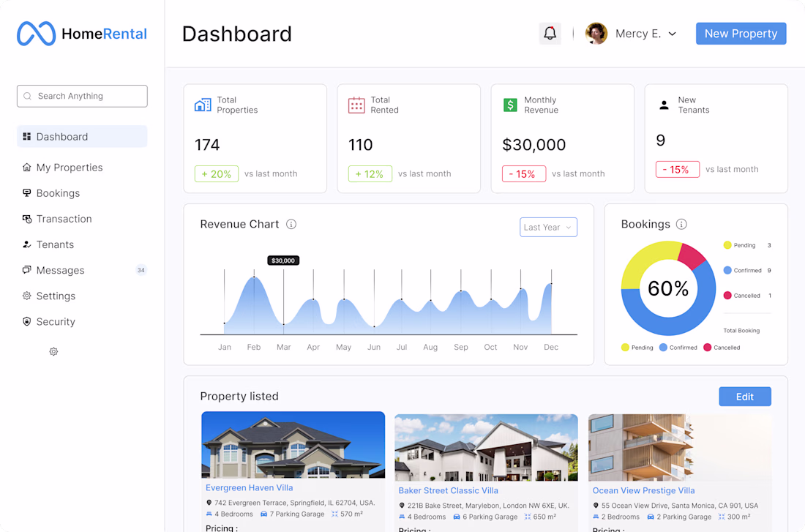Click the magnifier icon in the search box
This screenshot has width=805, height=532.
pos(28,96)
